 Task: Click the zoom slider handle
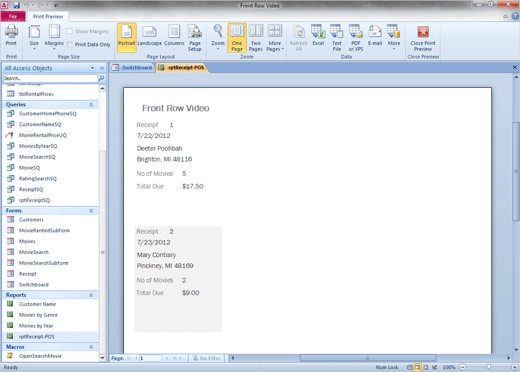tap(489, 367)
